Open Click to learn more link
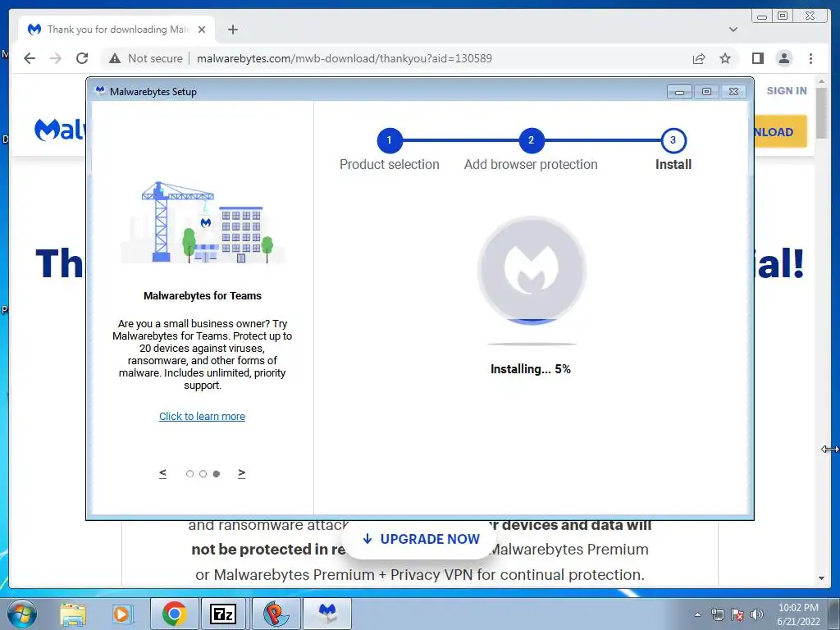Screen dimensions: 840x630 (202, 416)
